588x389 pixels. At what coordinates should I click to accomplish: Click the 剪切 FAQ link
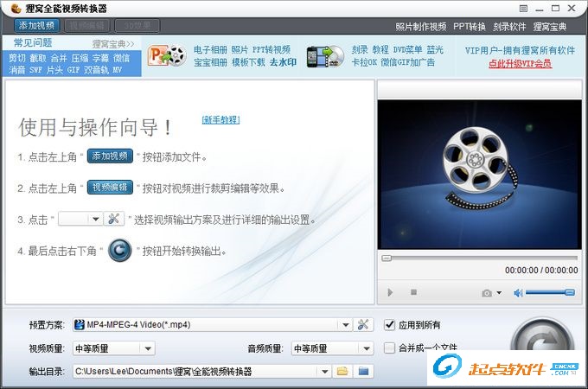tap(17, 58)
